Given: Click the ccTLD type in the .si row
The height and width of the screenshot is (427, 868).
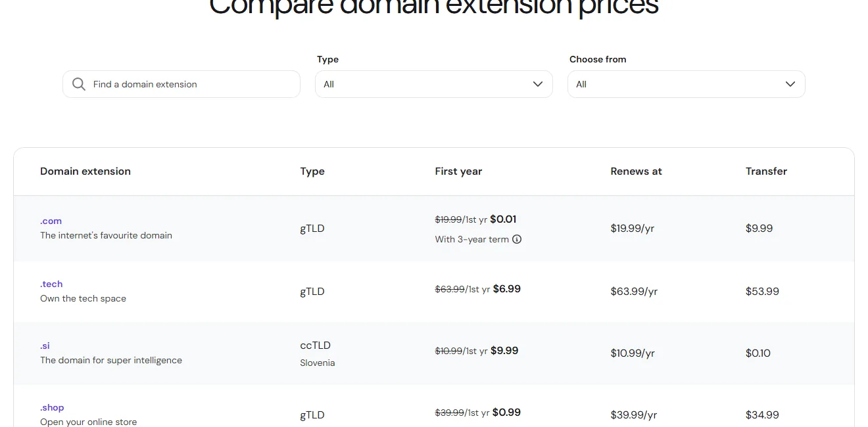Looking at the screenshot, I should pos(316,346).
